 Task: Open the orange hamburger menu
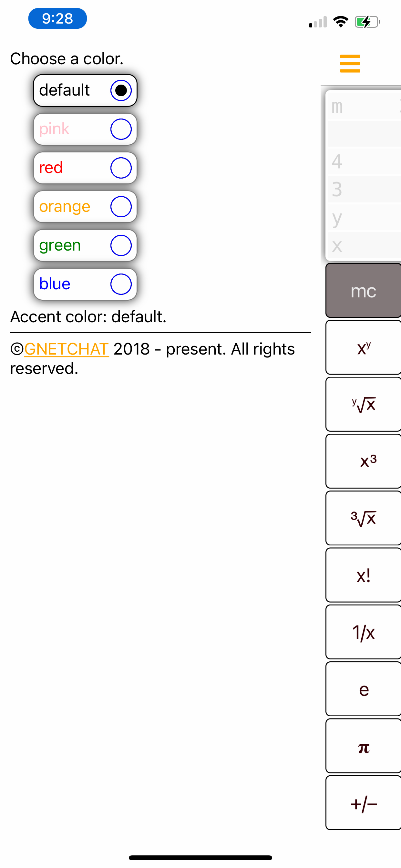click(350, 64)
